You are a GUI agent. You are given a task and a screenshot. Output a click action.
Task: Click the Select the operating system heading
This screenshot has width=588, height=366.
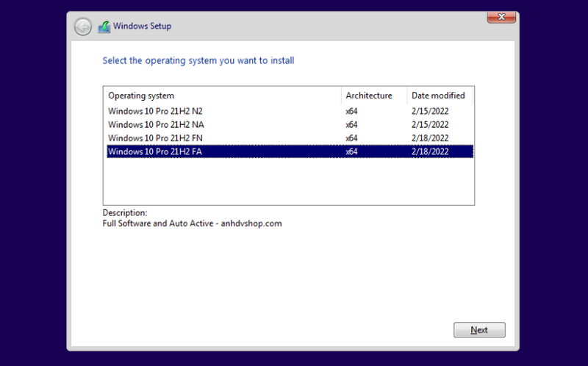(198, 61)
